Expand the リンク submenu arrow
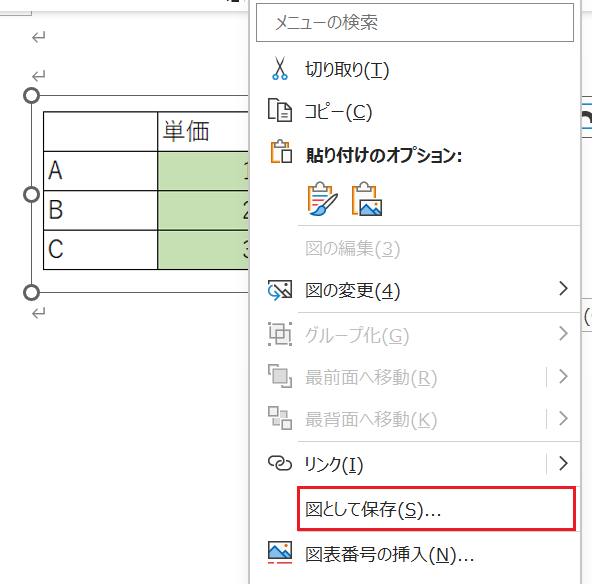 click(563, 463)
